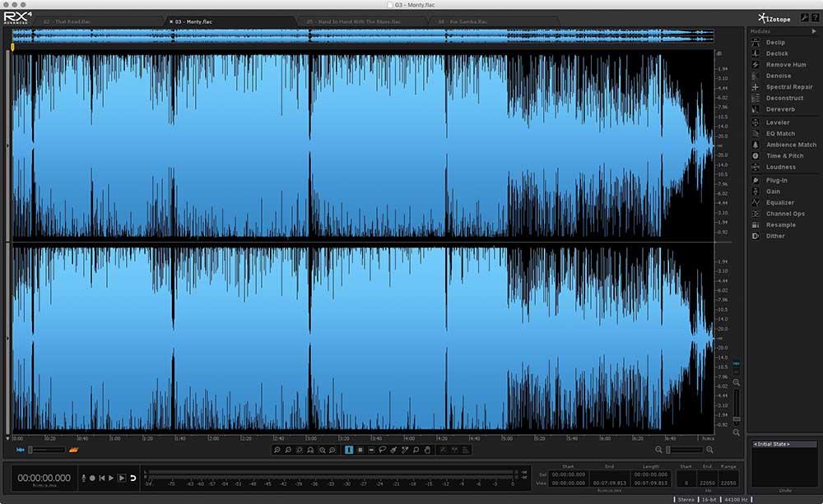The image size is (823, 504).
Task: Open the Time & Pitch module
Action: click(784, 155)
